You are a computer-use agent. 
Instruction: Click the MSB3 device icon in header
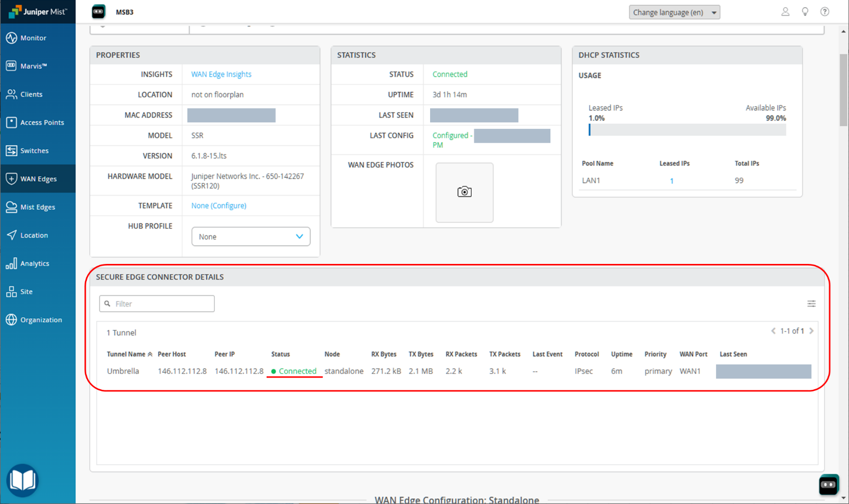[x=99, y=12]
